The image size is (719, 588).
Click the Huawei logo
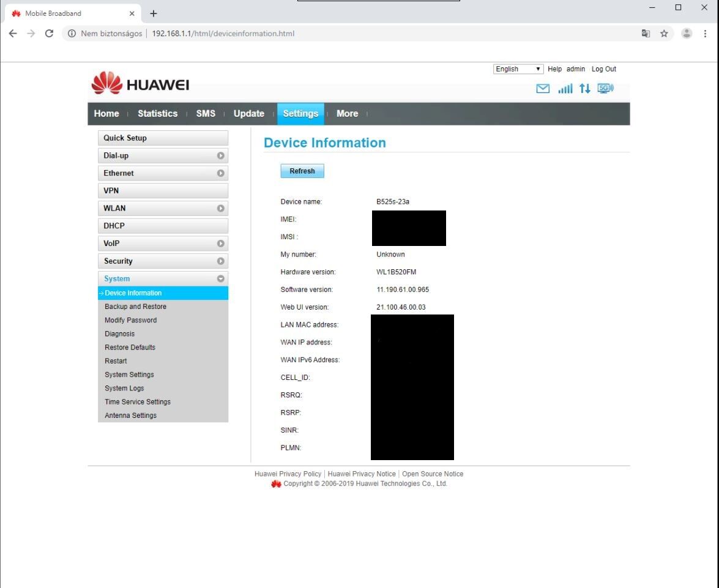tap(140, 83)
